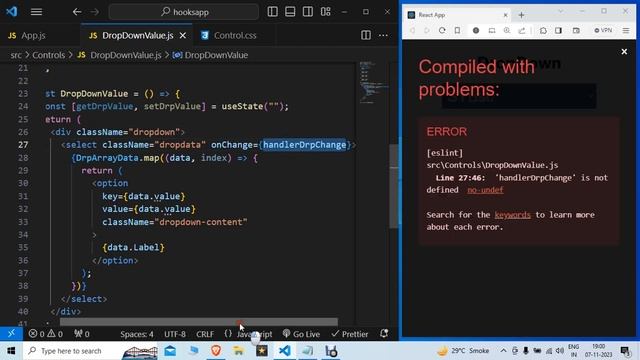Toggle the secondary side bar layout icon
Viewport: 640px width, 360px height.
point(308,12)
